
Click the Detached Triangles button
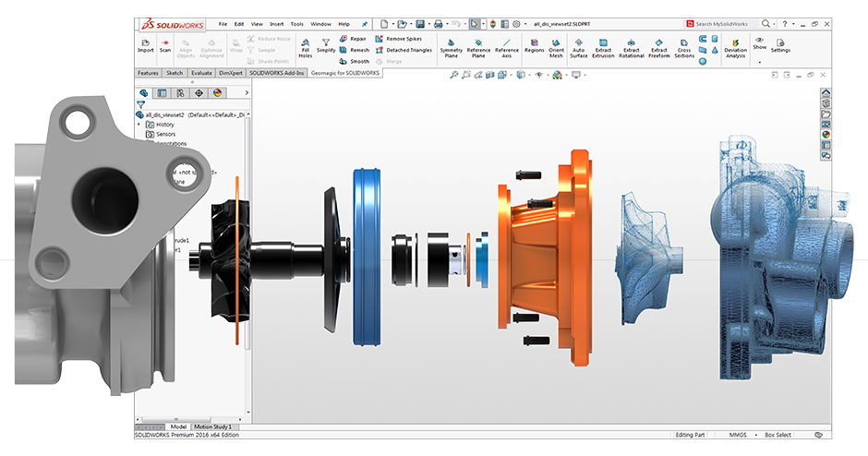(408, 50)
